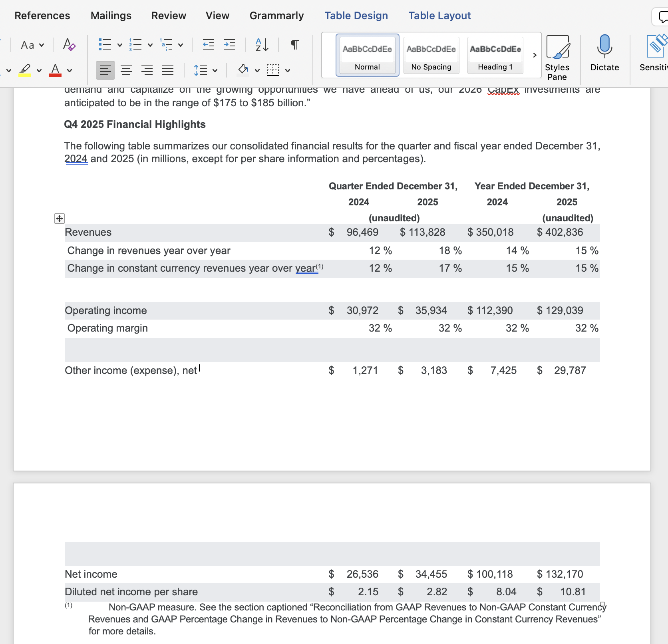Switch to the Table Layout tab
The width and height of the screenshot is (668, 644).
point(440,16)
